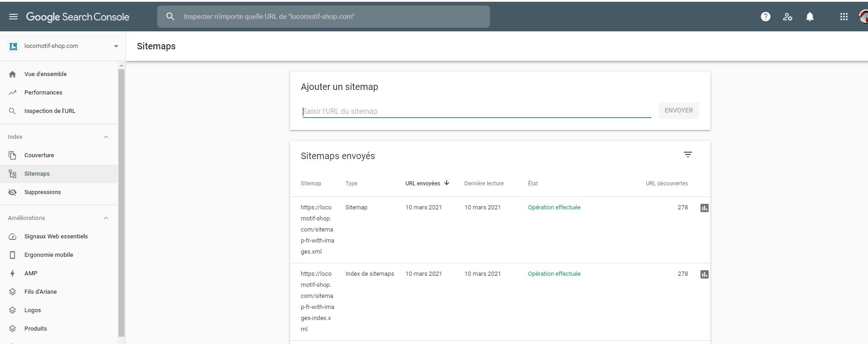Click the home icon beside Vue d'ensemble

pyautogui.click(x=12, y=74)
